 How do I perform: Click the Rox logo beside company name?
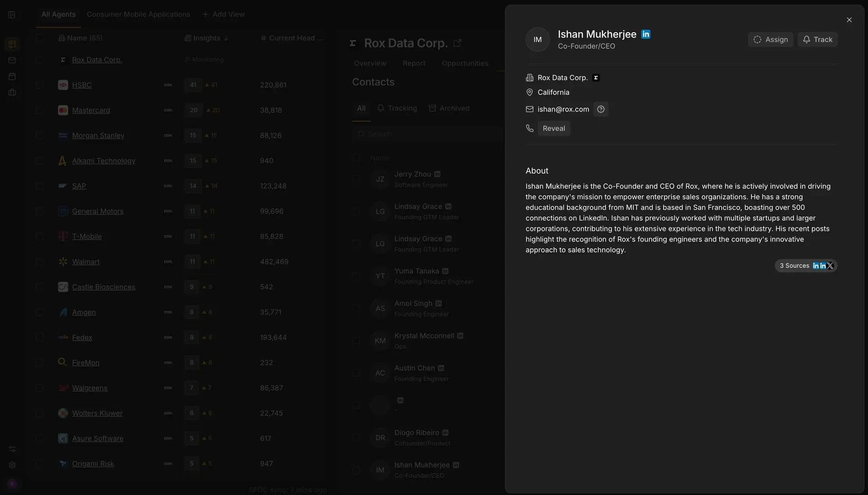[596, 78]
